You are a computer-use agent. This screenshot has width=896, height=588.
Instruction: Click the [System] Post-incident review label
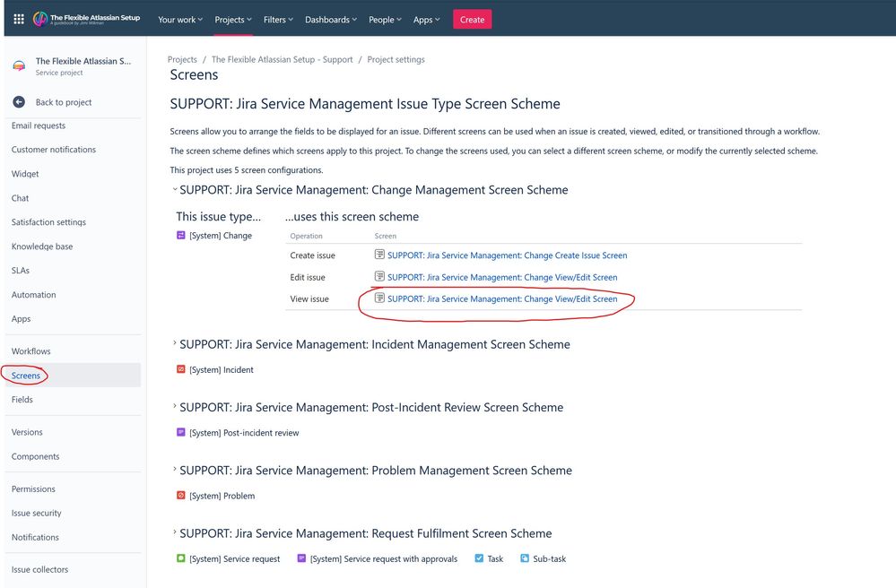244,433
